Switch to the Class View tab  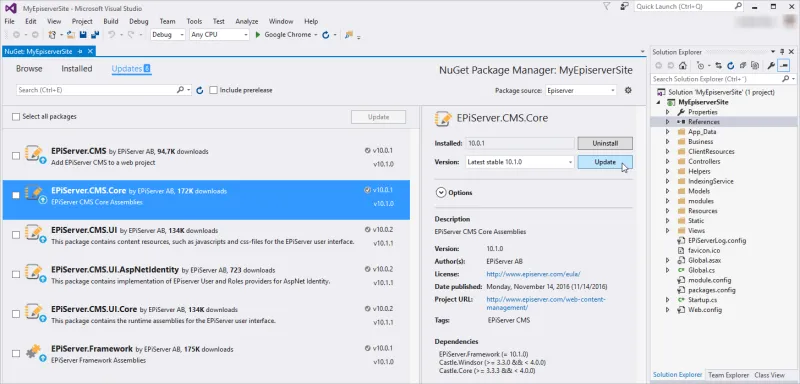point(769,375)
